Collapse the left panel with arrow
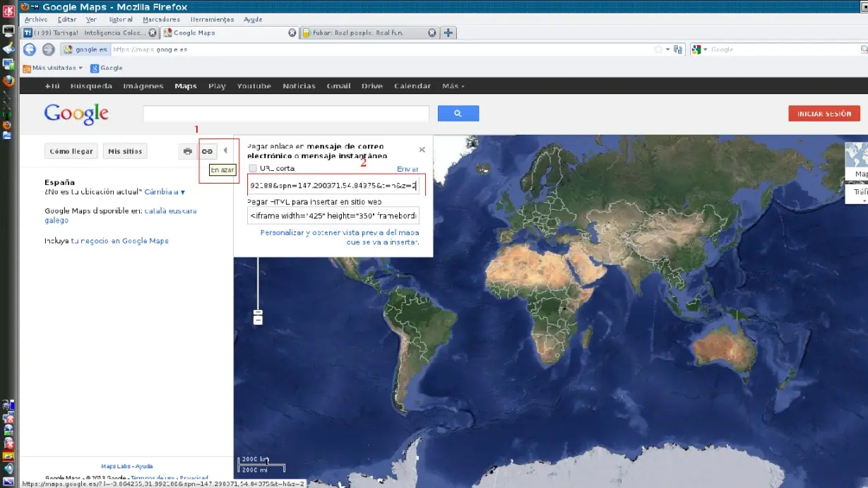The image size is (868, 488). coord(225,150)
